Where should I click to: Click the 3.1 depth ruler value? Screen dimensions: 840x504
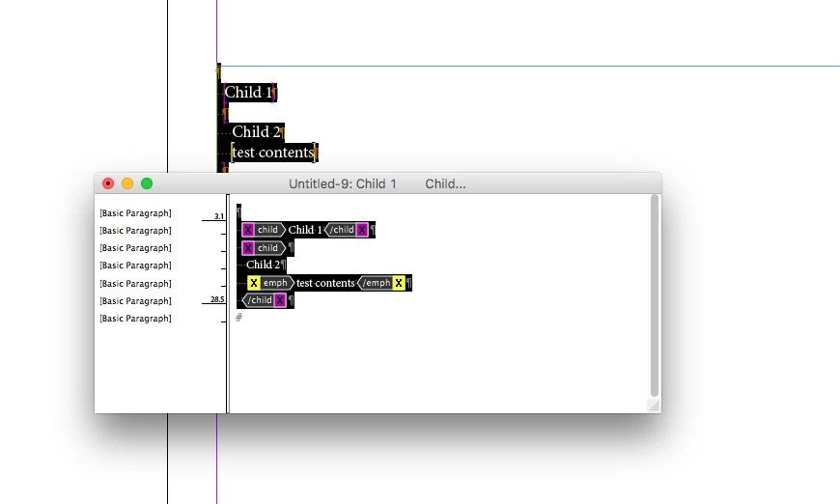pyautogui.click(x=219, y=216)
